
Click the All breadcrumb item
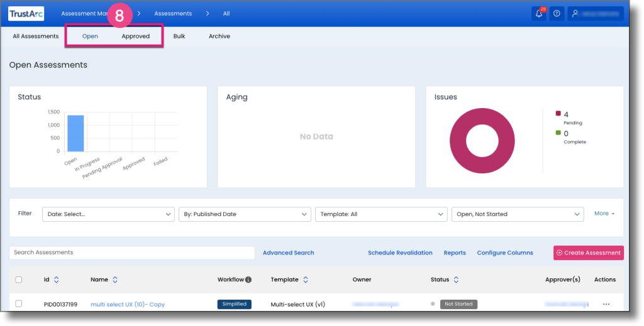[226, 14]
